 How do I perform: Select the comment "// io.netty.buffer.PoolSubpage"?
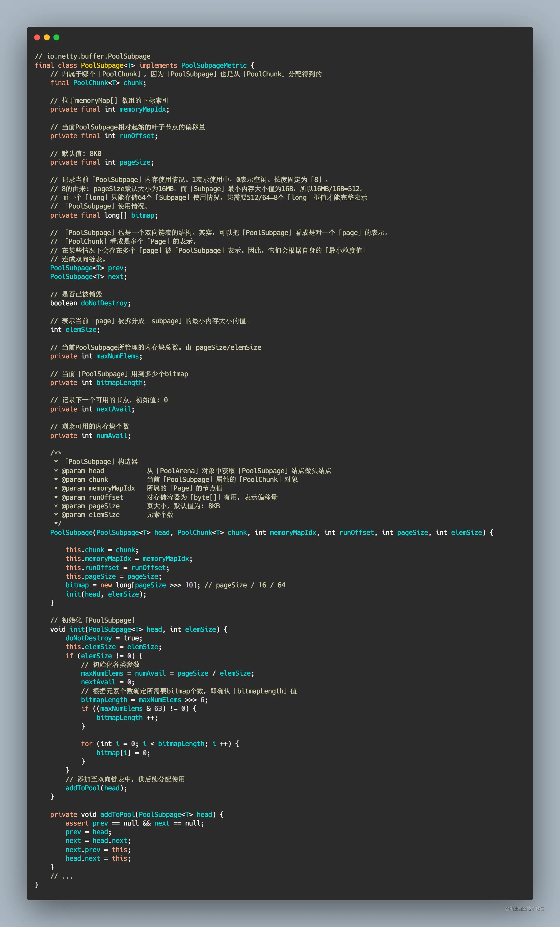[93, 56]
